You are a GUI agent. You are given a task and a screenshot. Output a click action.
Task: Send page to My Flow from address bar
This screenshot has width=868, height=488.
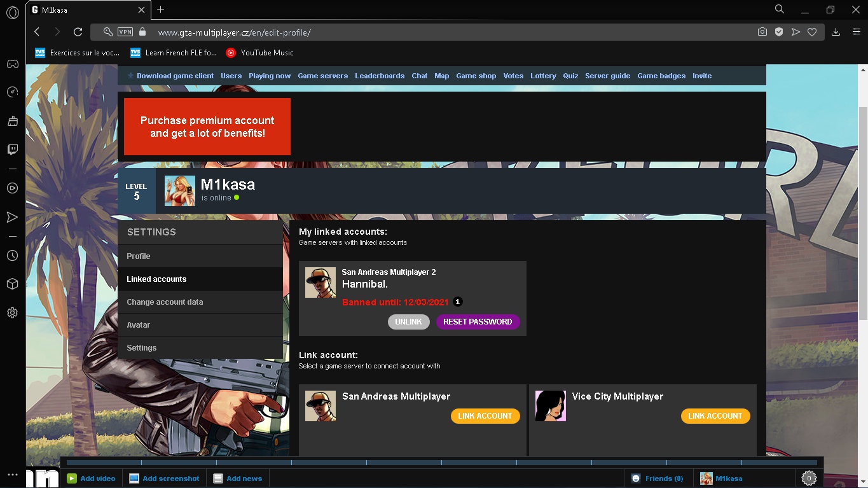pyautogui.click(x=796, y=32)
